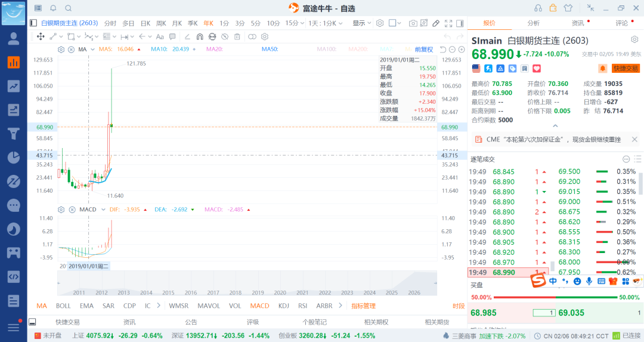Toggle the RSI indicator
Screen dimensions: 644x342
tap(303, 306)
